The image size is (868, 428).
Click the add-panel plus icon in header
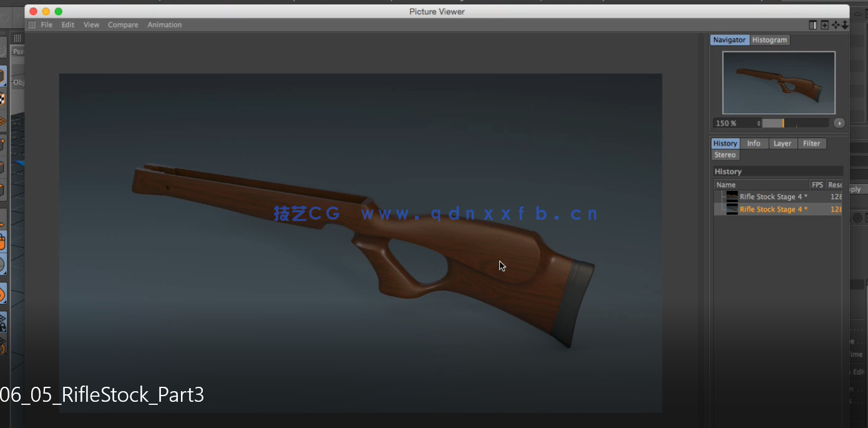825,25
